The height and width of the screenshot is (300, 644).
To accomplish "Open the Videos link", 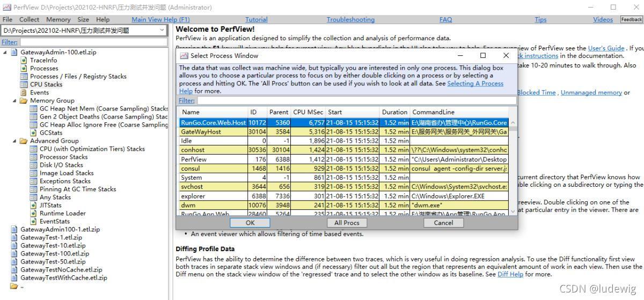I will tap(603, 19).
